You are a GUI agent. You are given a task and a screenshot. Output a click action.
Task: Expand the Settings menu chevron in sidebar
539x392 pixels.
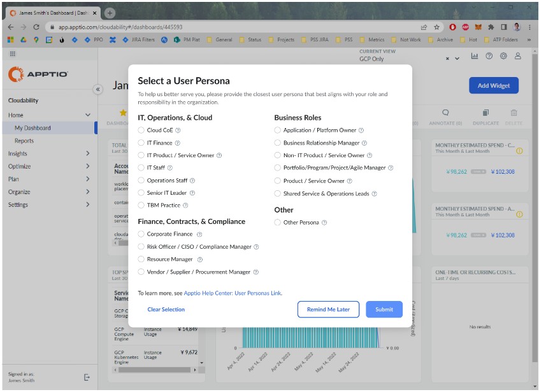click(88, 204)
